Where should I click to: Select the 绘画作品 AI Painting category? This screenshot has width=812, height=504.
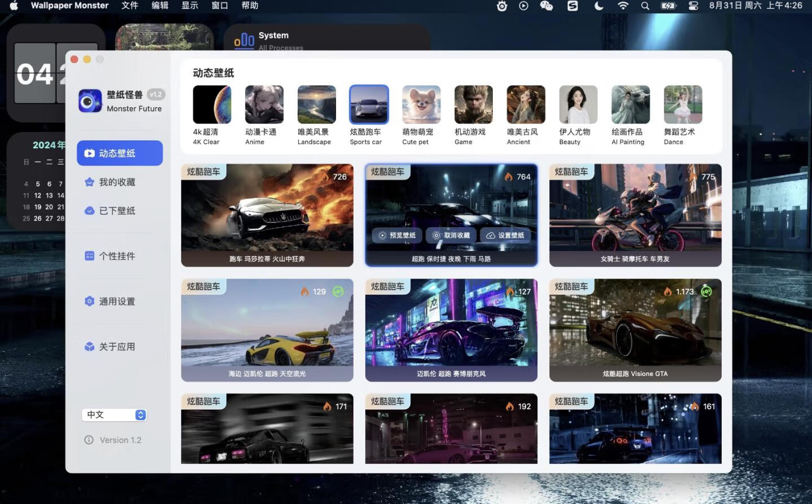click(631, 104)
